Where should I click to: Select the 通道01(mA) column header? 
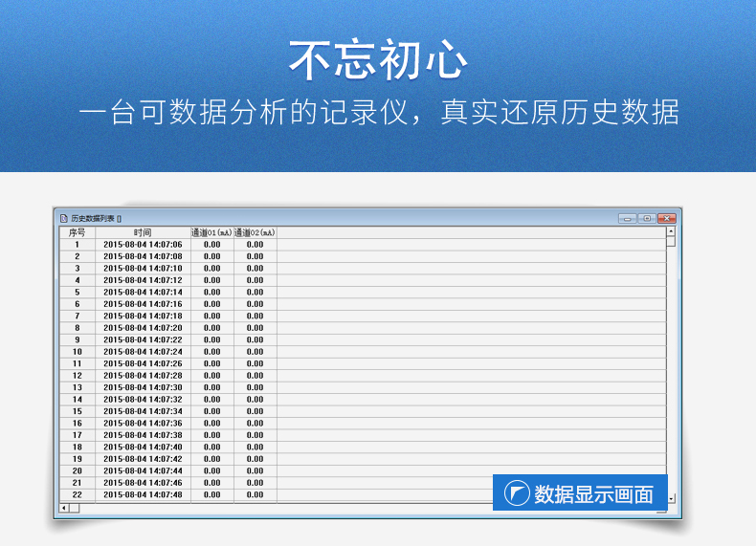click(212, 232)
